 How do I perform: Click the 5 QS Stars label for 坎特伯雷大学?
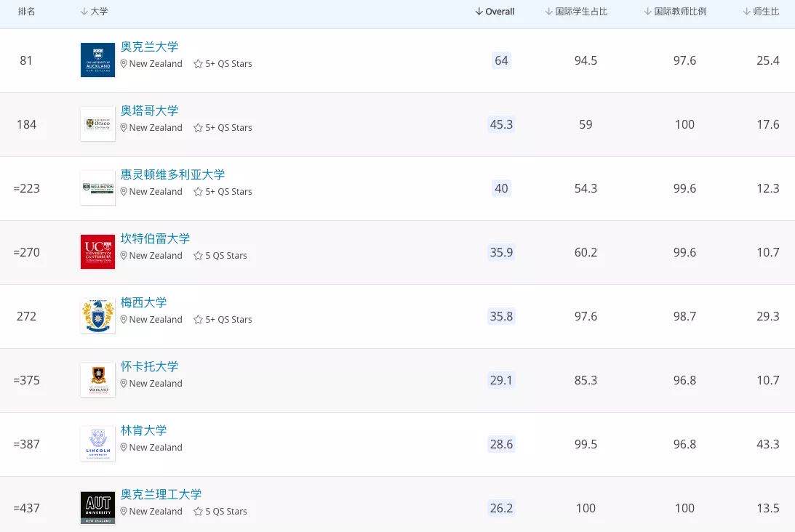(x=226, y=255)
